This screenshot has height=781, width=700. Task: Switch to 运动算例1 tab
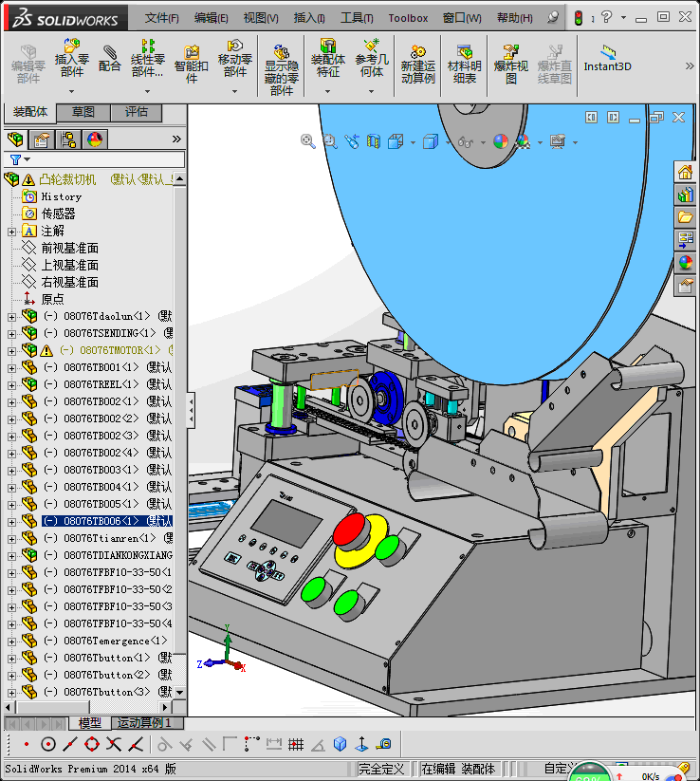click(x=147, y=722)
